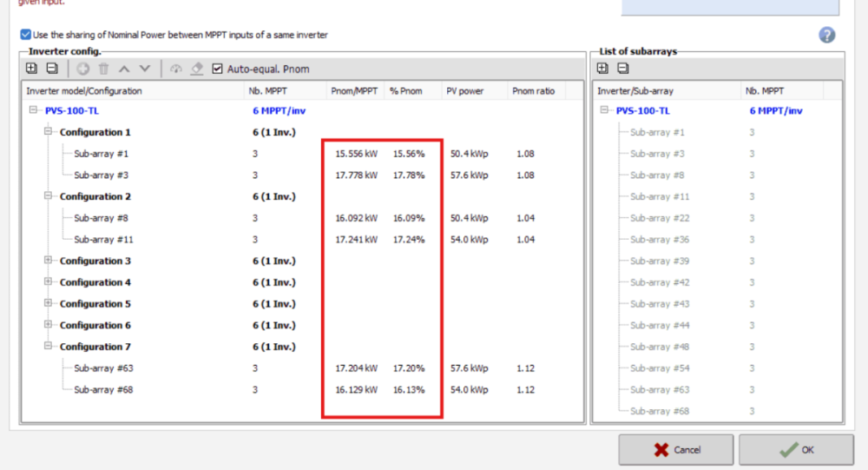The width and height of the screenshot is (868, 470).
Task: Expand Configuration 5 tree node
Action: click(x=49, y=304)
